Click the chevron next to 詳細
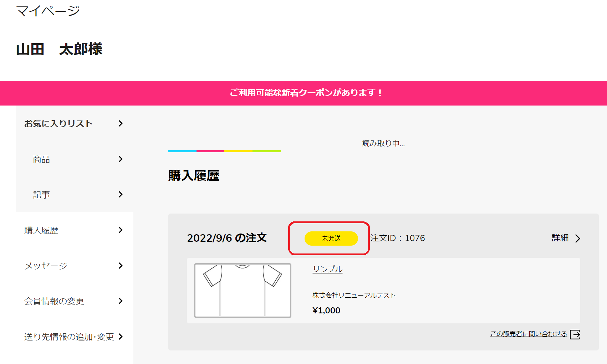607x364 pixels. coord(578,239)
